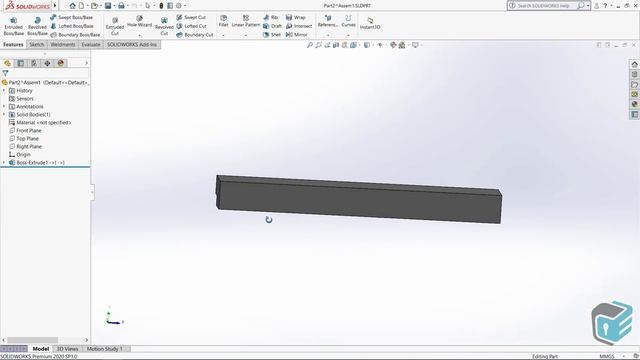Viewport: 640px width, 360px height.
Task: Open the Options gear icon
Action: tap(178, 6)
